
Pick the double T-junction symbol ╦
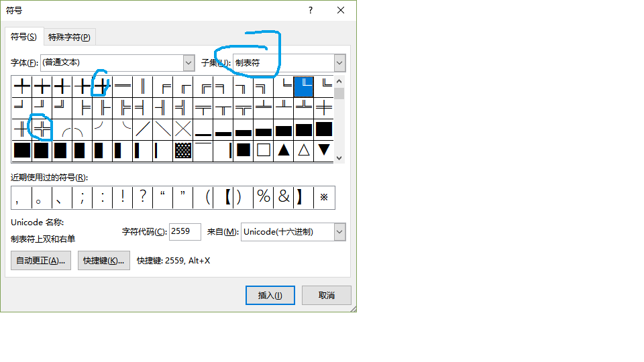coord(243,108)
